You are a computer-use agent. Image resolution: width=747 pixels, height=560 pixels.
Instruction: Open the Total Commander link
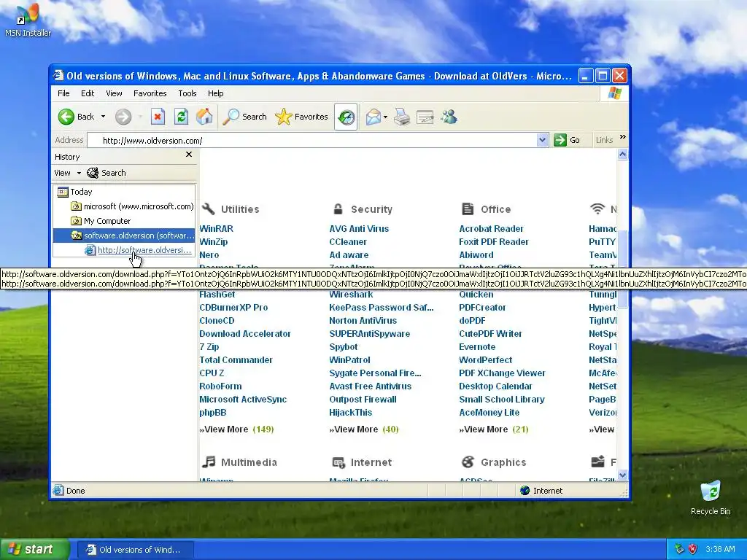pos(236,360)
